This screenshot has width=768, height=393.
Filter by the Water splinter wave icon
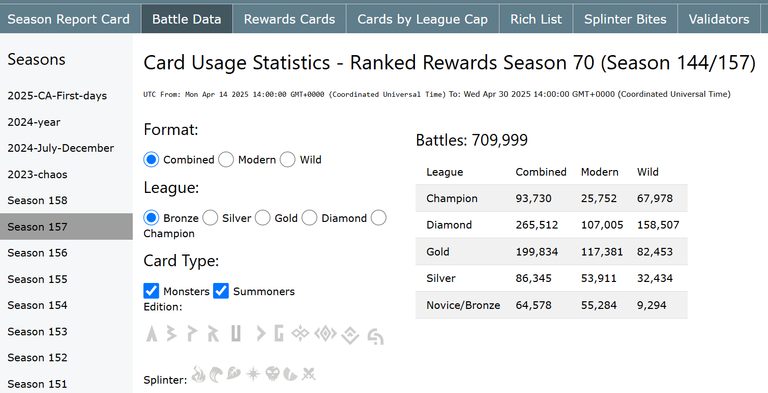216,374
